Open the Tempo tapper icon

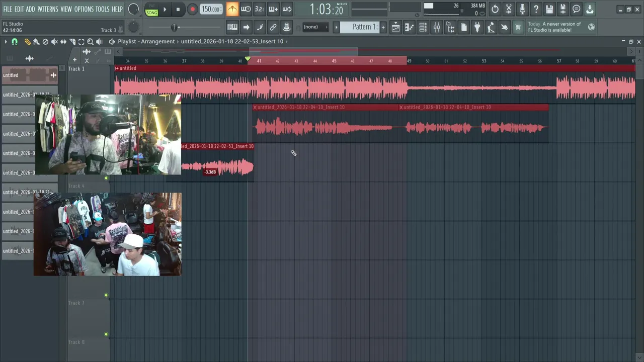490,27
